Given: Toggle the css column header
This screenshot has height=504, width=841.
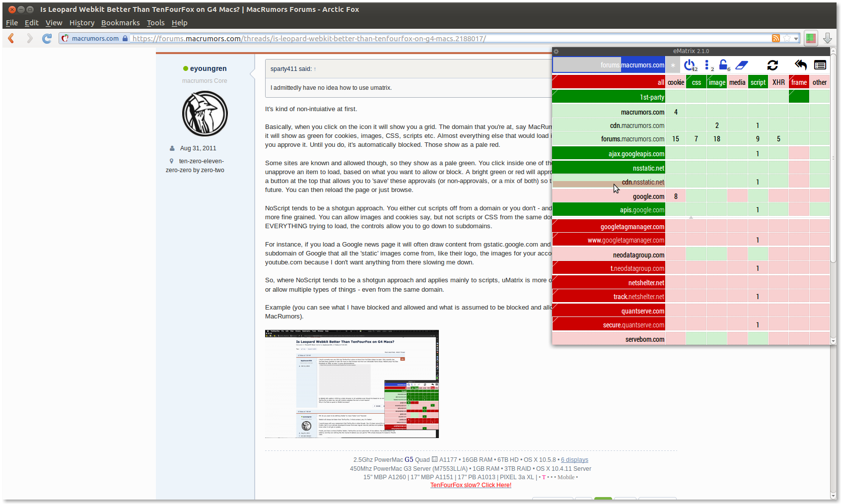Looking at the screenshot, I should [697, 82].
